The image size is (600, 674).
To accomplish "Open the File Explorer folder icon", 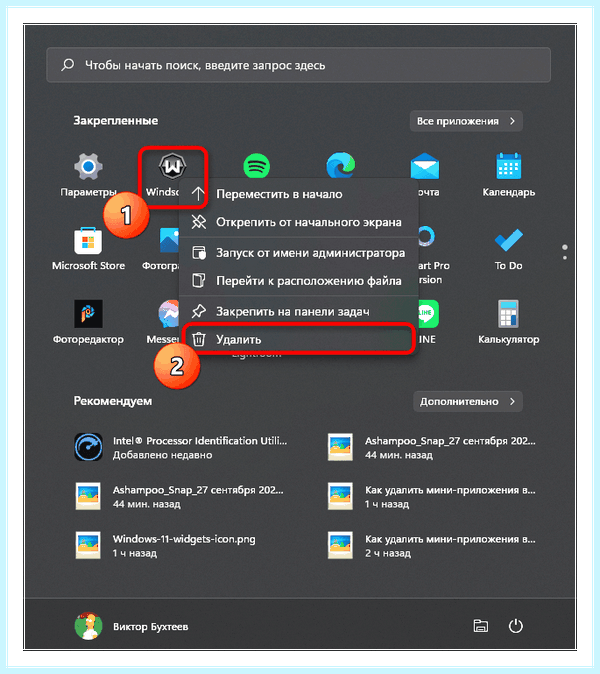I will [x=481, y=626].
